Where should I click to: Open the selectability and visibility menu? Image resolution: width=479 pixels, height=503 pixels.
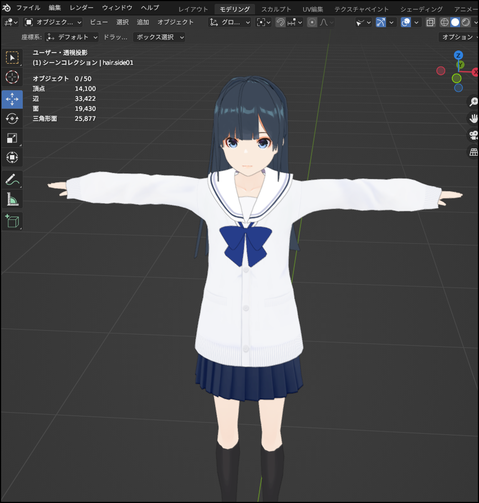363,22
